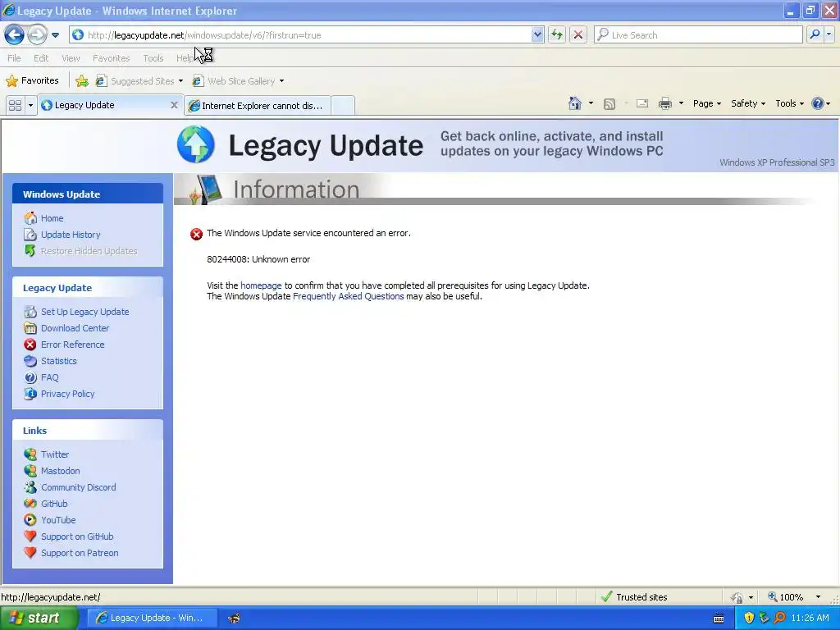
Task: Open Update History link
Action: 71,235
